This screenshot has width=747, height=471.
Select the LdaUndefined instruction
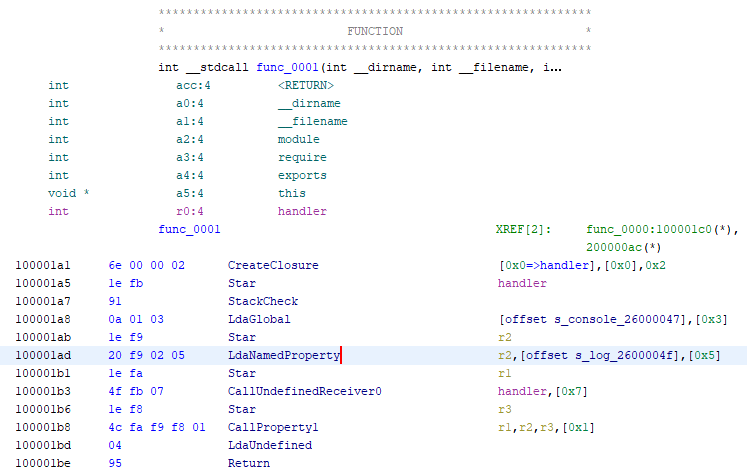270,445
